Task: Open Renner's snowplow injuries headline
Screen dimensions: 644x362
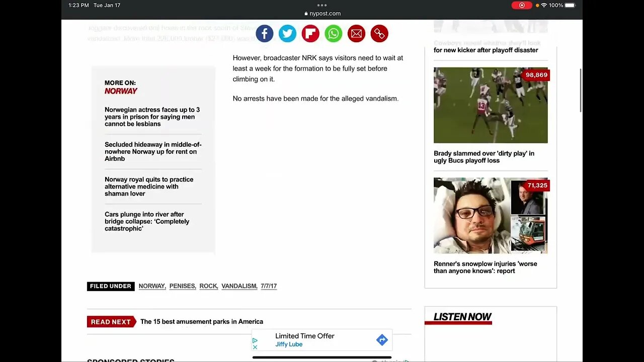Action: point(486,267)
